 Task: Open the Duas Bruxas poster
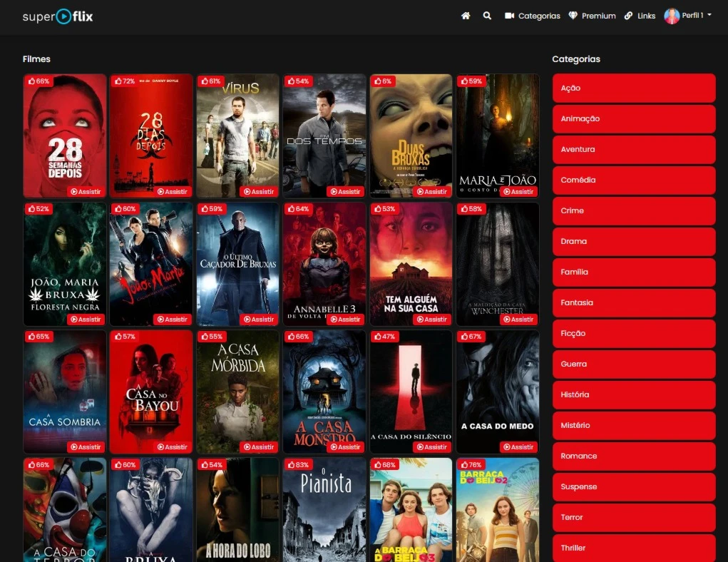411,136
